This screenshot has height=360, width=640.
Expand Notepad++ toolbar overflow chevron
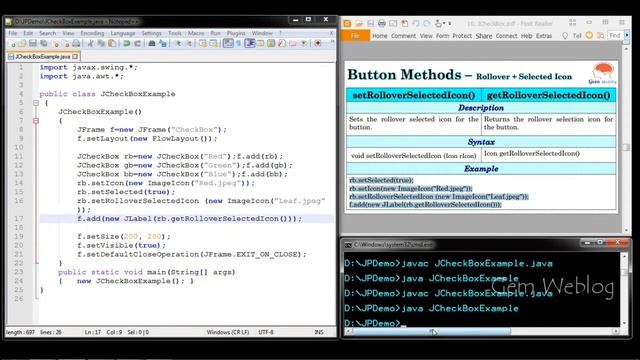click(333, 42)
